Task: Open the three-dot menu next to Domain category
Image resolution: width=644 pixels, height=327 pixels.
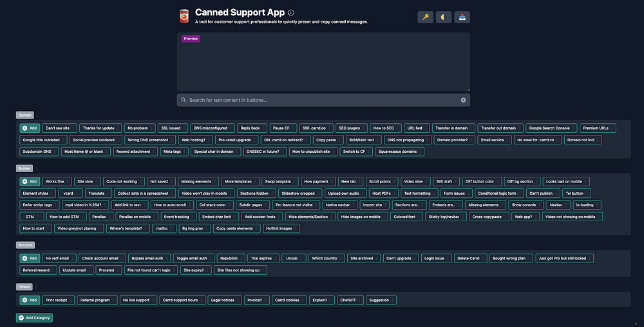Action: pyautogui.click(x=38, y=115)
